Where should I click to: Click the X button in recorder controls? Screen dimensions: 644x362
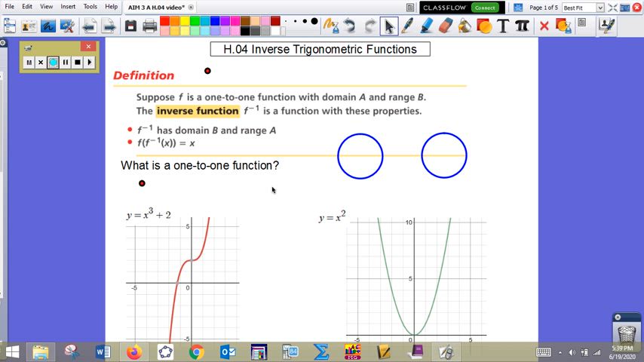pyautogui.click(x=41, y=63)
